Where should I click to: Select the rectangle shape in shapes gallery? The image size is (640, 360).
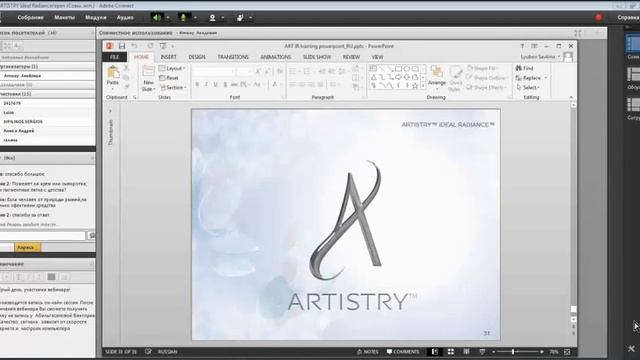(398, 69)
